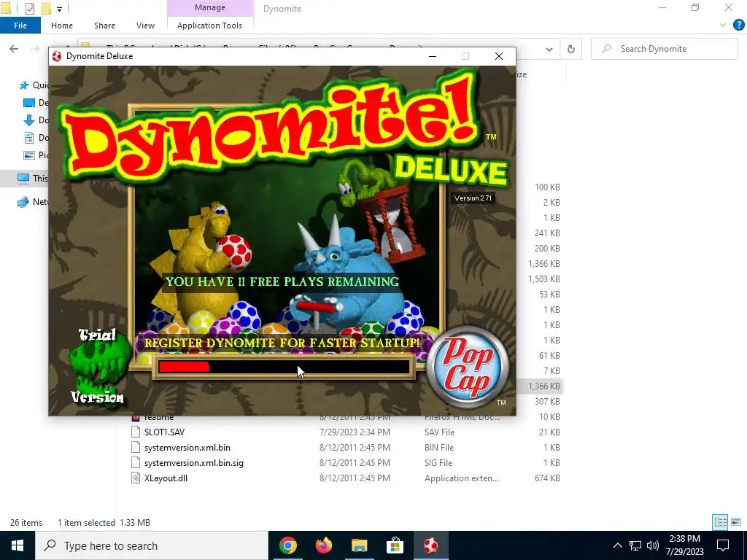Open File Explorer from the taskbar
747x560 pixels.
359,545
